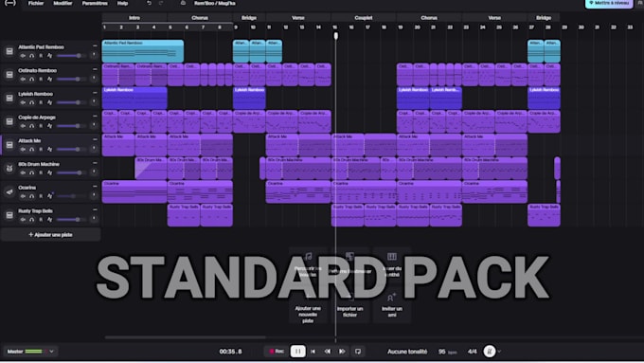Arm recording on Lyleish Remboo track
Screen dimensions: 644x363
[41, 102]
